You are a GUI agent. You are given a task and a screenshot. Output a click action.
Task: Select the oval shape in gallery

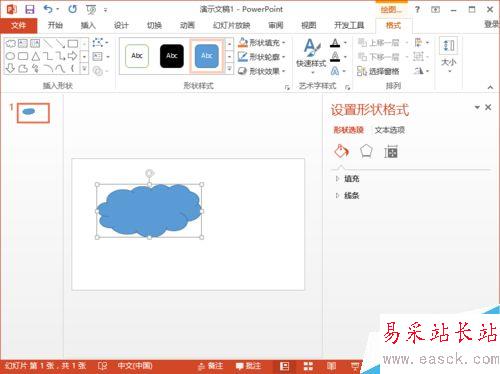(10, 56)
